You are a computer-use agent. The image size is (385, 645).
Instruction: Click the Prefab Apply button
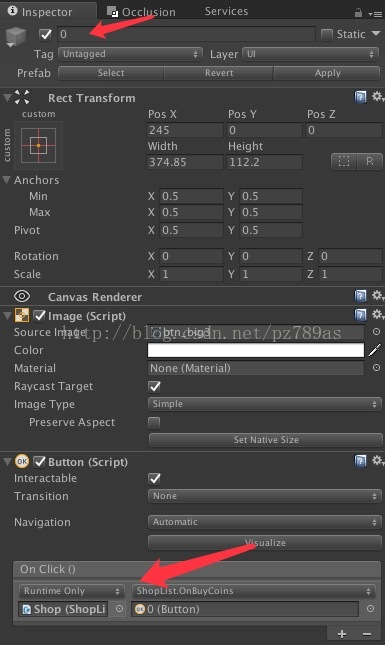pos(327,73)
